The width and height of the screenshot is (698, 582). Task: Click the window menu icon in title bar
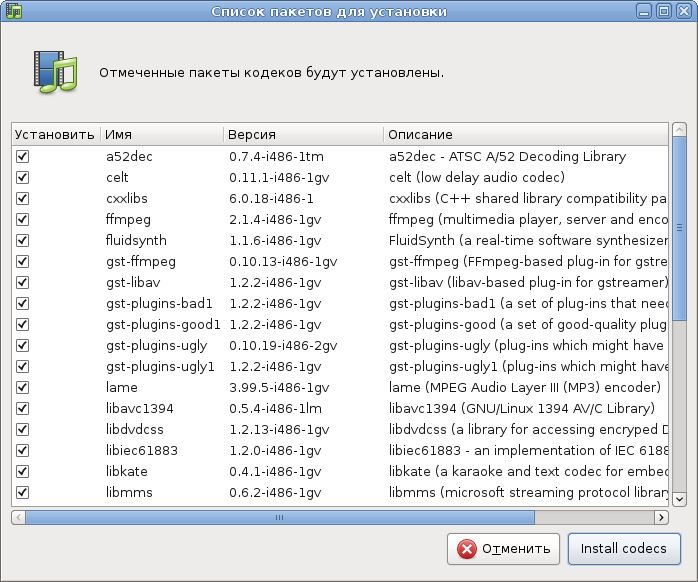click(x=14, y=11)
